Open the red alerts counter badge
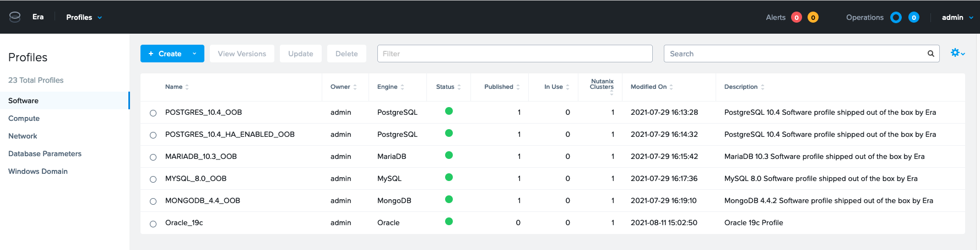 (x=796, y=18)
